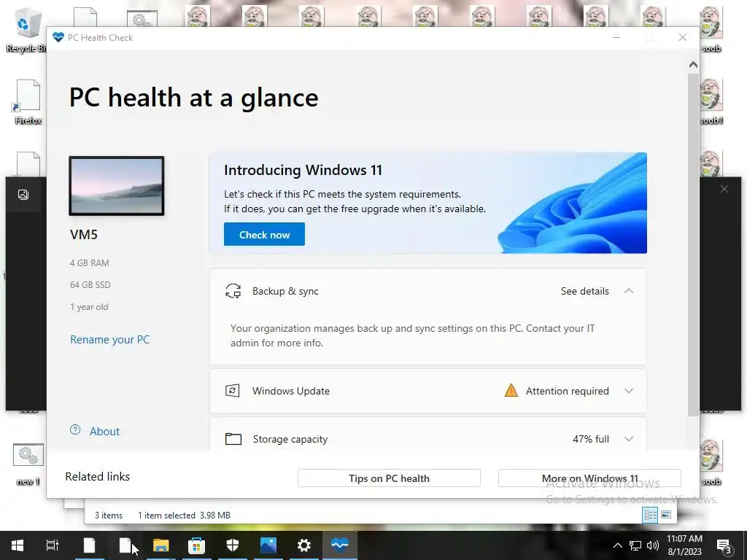Viewport: 747px width, 560px height.
Task: Click '3 items' in the File Explorer status bar
Action: pyautogui.click(x=109, y=516)
